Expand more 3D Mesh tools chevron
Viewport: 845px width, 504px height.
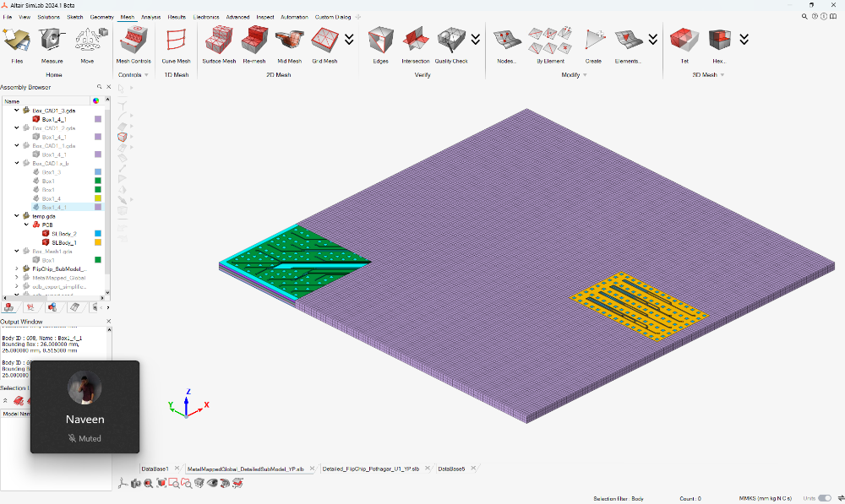click(x=744, y=40)
